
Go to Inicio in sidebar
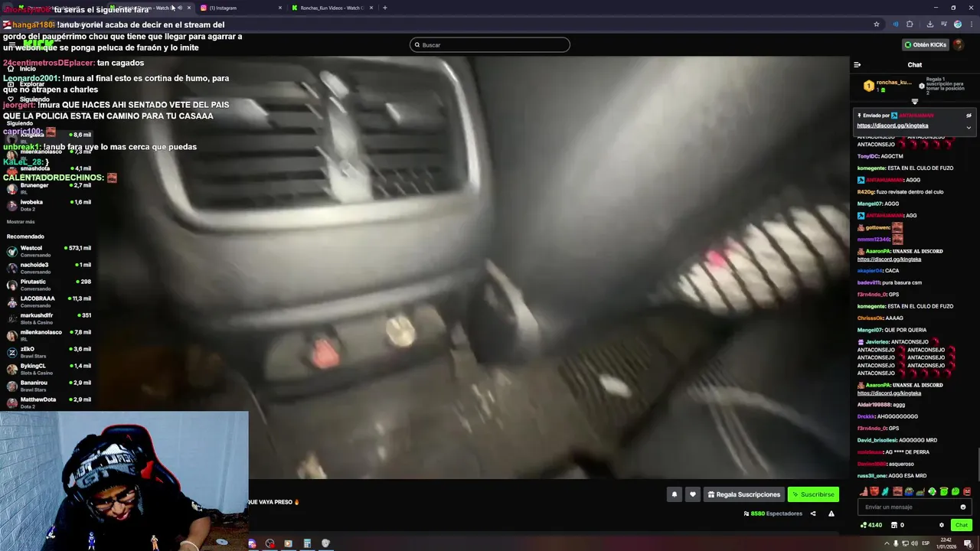pos(23,69)
